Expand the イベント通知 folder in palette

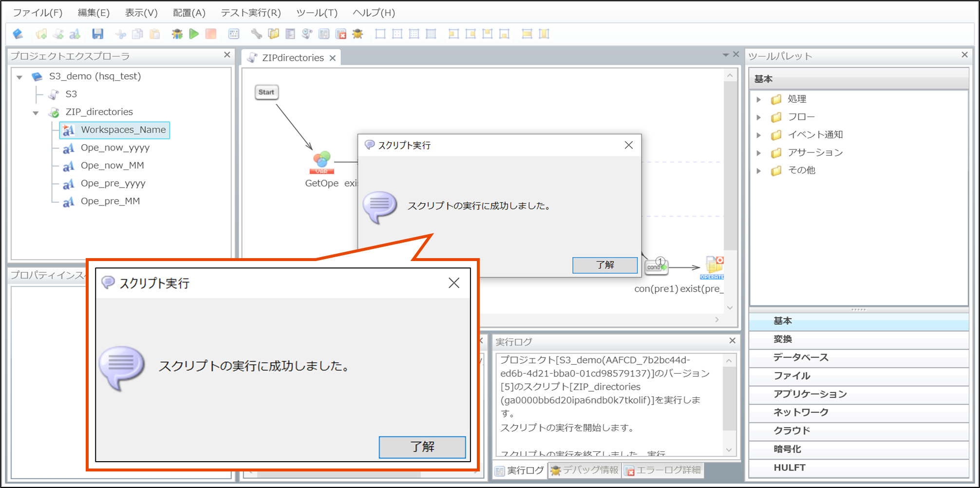(x=758, y=135)
